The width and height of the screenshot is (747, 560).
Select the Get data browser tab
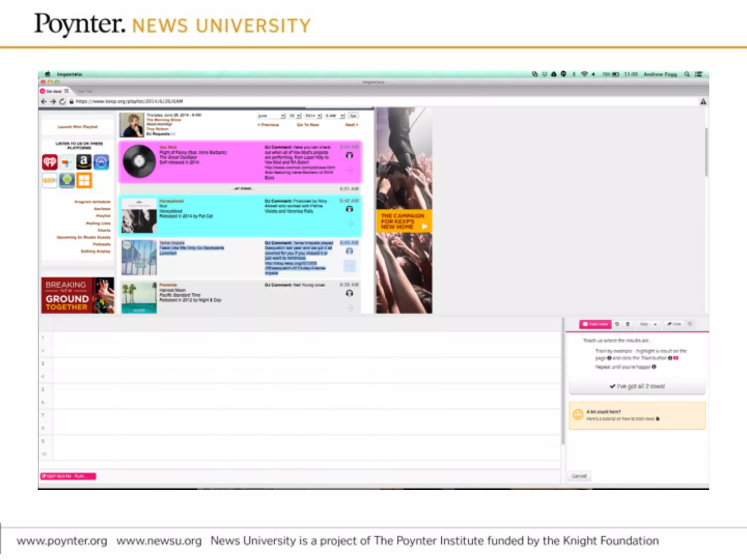pos(54,91)
